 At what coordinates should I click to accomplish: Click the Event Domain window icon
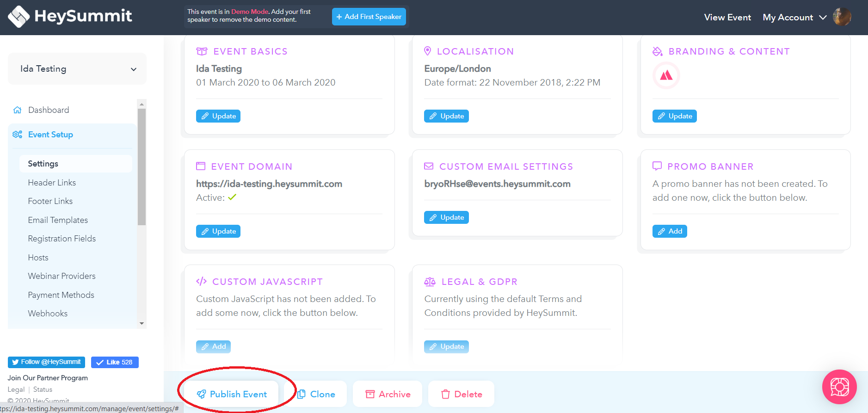pyautogui.click(x=201, y=166)
